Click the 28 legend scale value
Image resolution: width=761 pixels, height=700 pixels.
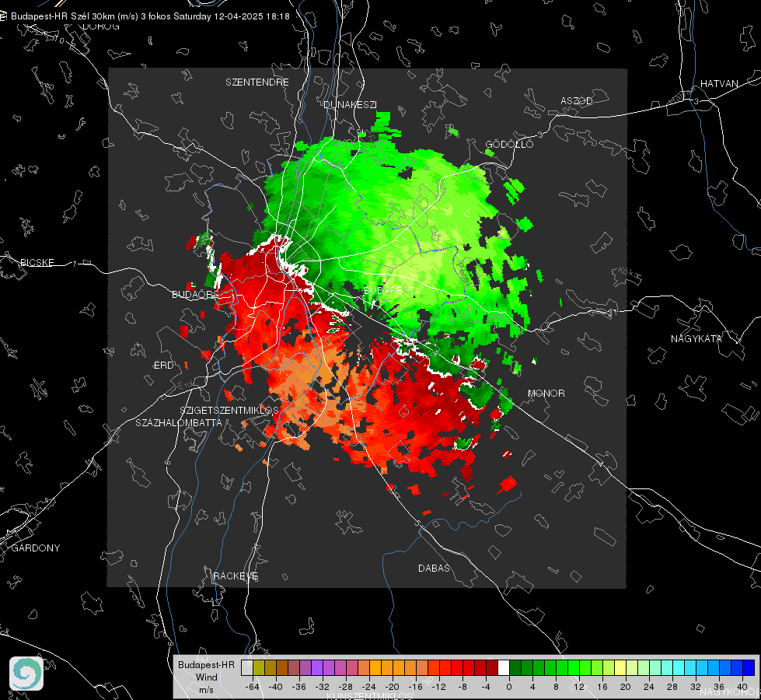[x=672, y=687]
